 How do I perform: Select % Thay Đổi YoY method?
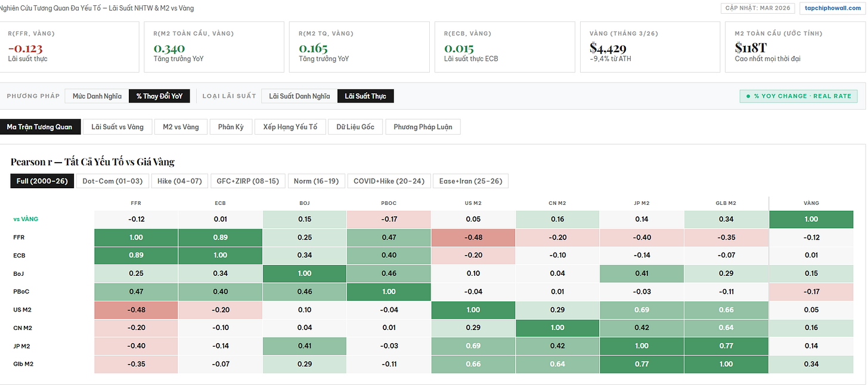coord(159,96)
